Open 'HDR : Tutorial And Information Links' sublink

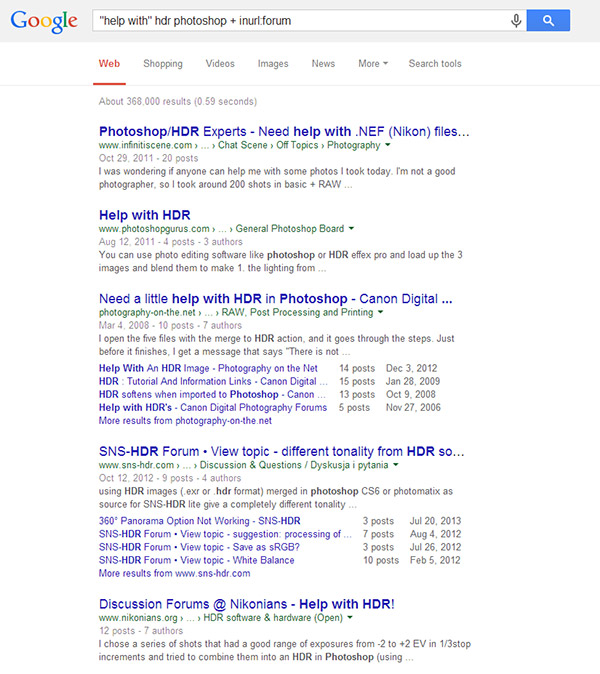point(213,381)
